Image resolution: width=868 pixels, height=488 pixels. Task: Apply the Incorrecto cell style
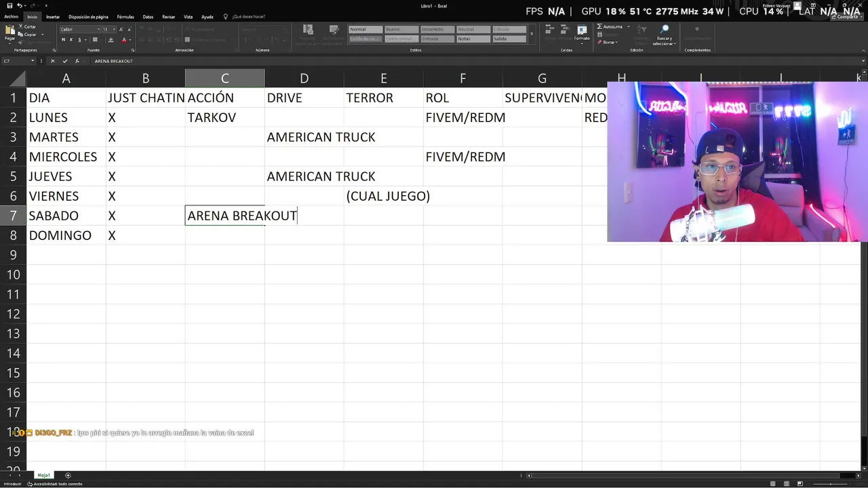point(437,29)
